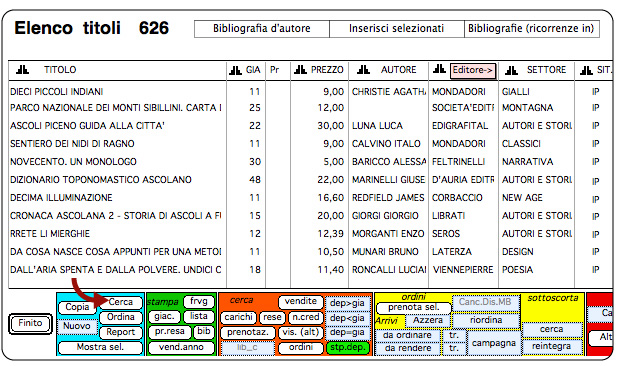This screenshot has height=366, width=622.
Task: Click publisher VIENNEPIERRE
Action: point(463,270)
